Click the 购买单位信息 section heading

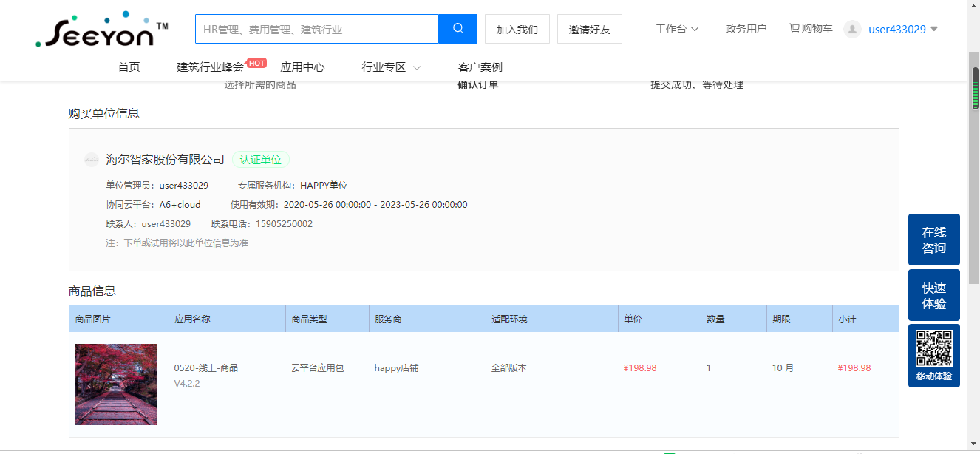pos(104,113)
